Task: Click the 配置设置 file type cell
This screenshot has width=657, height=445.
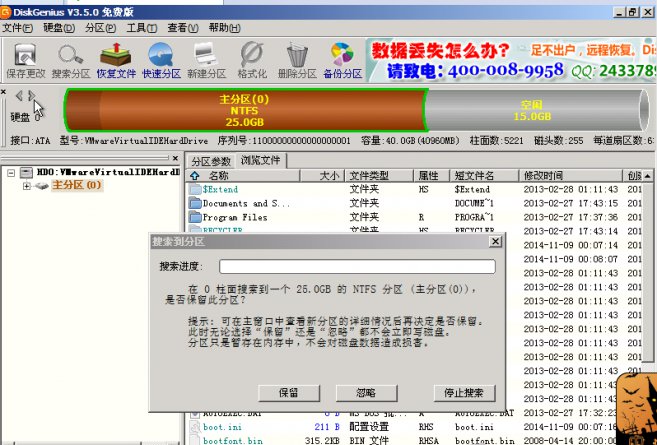Action: click(x=369, y=427)
